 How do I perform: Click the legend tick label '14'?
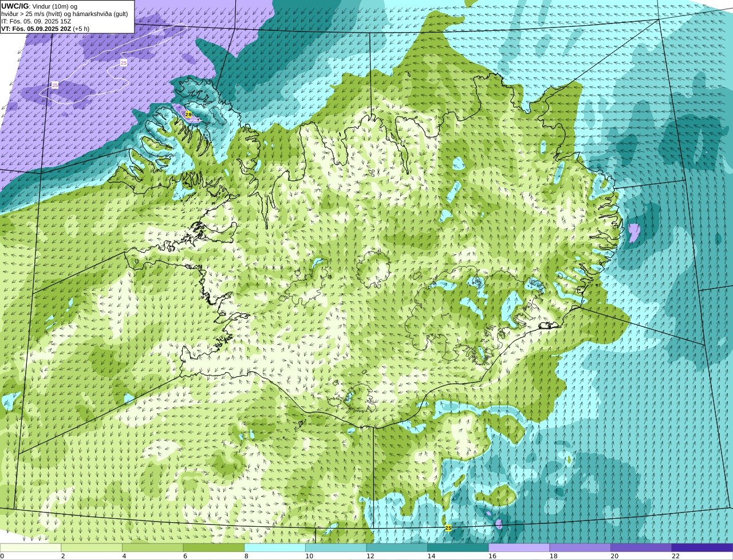431,556
